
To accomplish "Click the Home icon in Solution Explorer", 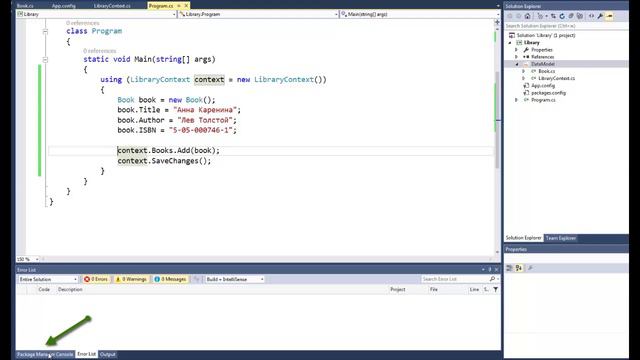I will tap(527, 16).
